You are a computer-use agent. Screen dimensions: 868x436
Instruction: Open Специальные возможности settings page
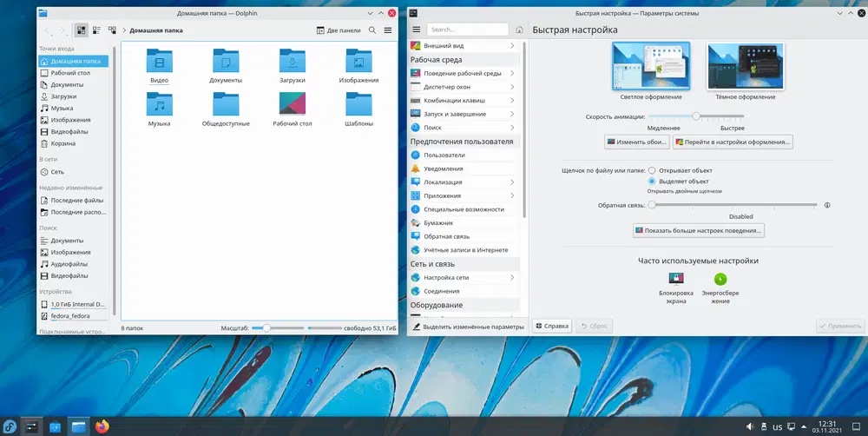pos(464,209)
